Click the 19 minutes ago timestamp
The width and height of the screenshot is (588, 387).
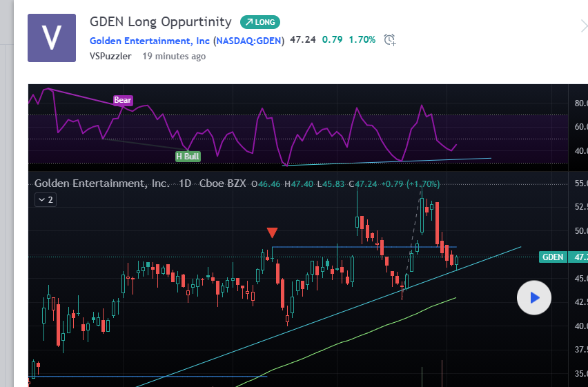[x=174, y=57]
